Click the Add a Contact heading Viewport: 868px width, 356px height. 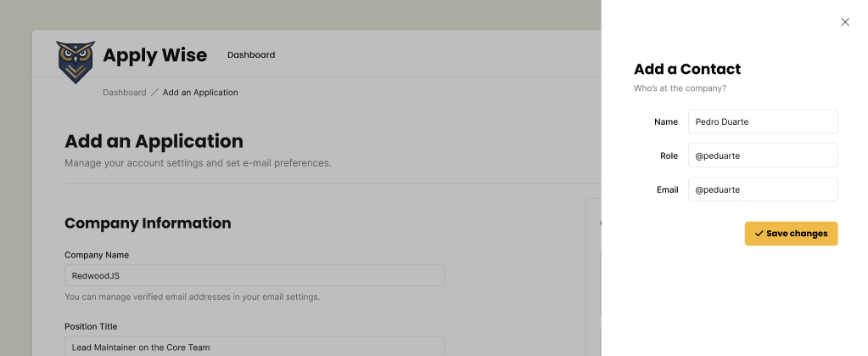coord(687,70)
